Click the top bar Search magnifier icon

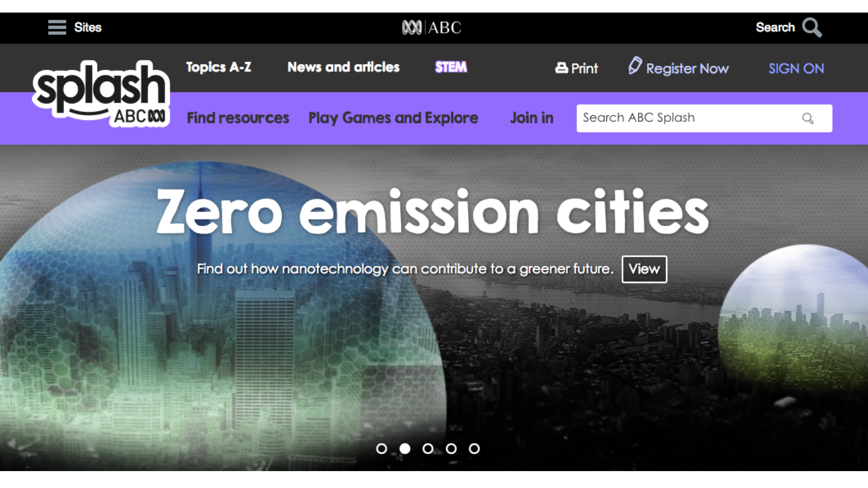812,28
